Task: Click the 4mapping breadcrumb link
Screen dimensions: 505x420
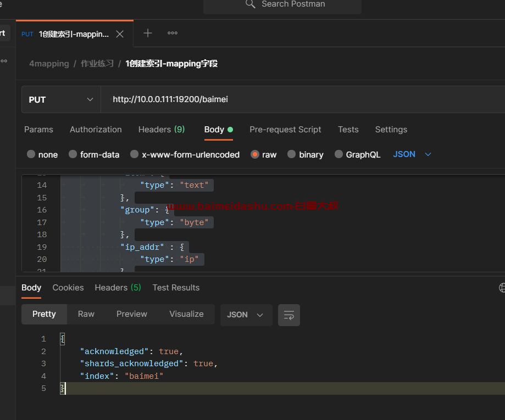Action: coord(49,64)
